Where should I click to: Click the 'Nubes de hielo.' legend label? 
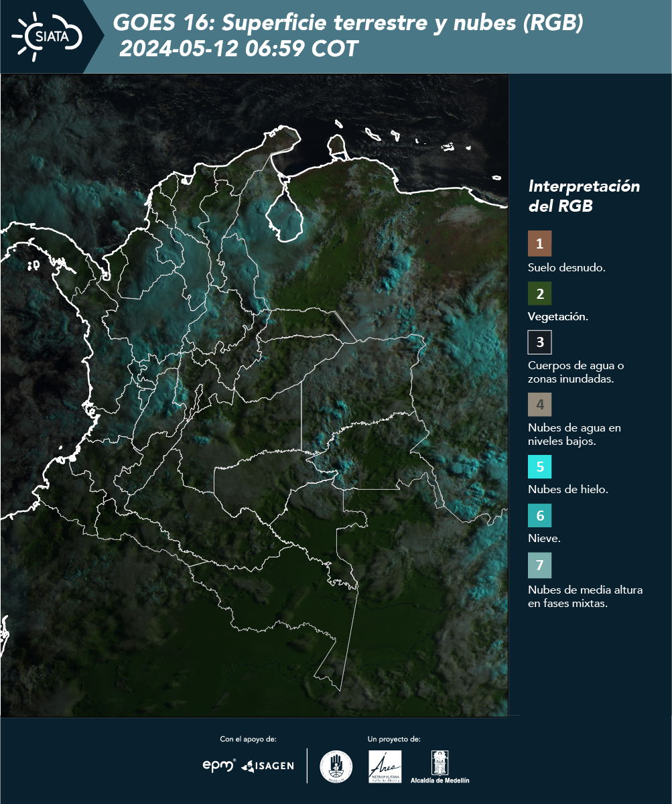568,490
